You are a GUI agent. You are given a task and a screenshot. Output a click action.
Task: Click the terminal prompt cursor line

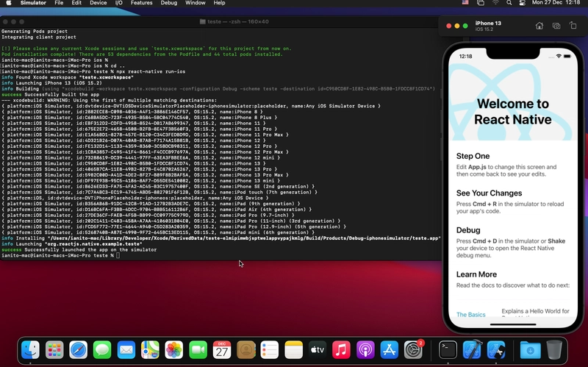coord(60,255)
